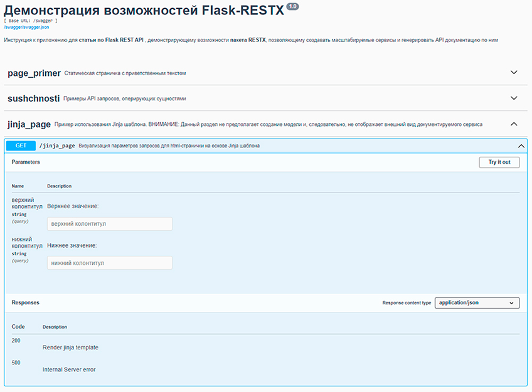
Task: Expand the sushchnosti section chevron
Action: click(514, 98)
